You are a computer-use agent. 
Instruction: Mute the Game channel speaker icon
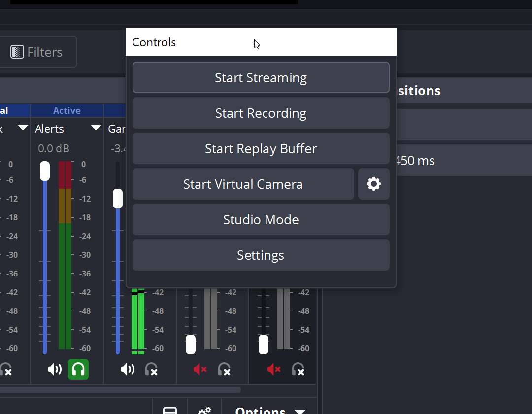pyautogui.click(x=127, y=369)
